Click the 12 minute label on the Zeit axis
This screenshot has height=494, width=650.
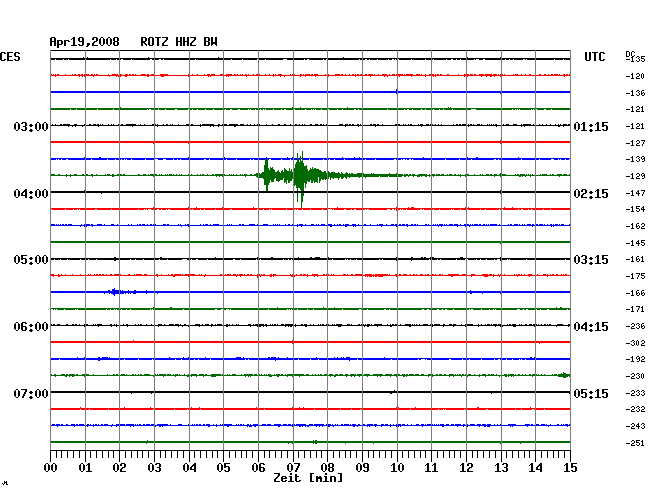(x=466, y=468)
